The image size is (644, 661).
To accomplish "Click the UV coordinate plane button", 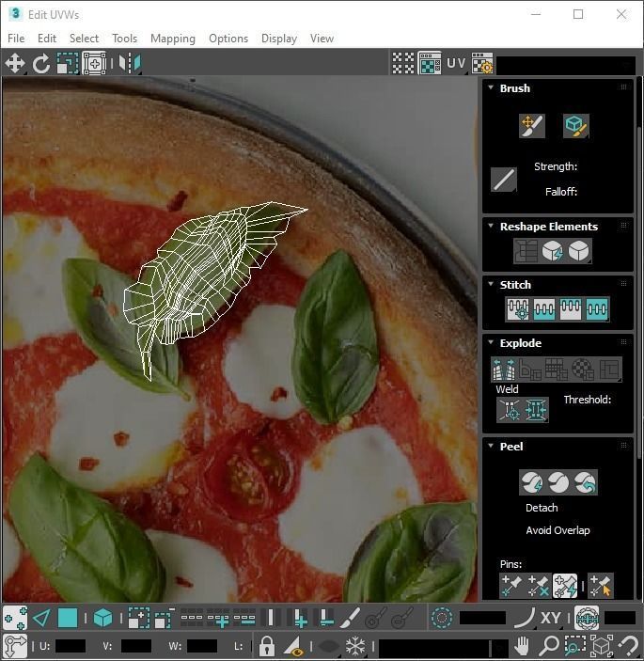I will (x=456, y=64).
